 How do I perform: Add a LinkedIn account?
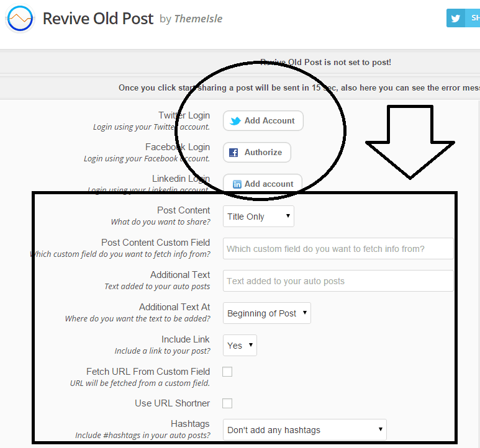coord(263,184)
